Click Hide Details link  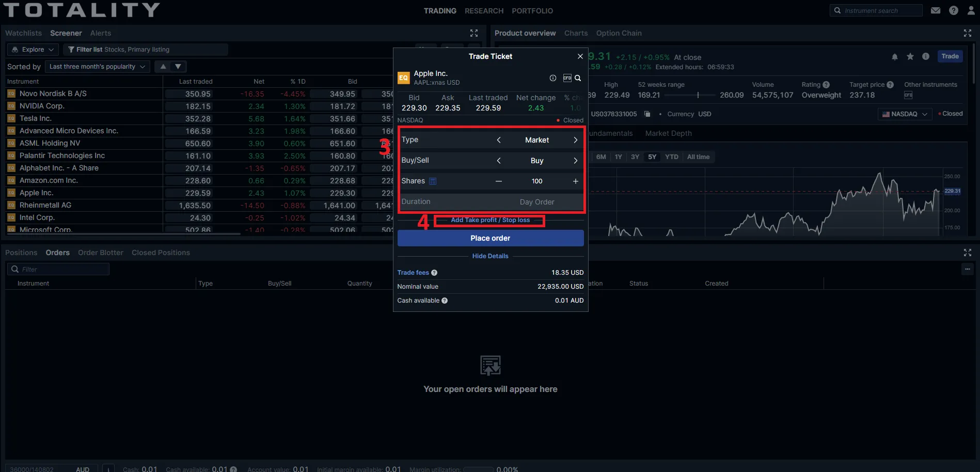490,256
